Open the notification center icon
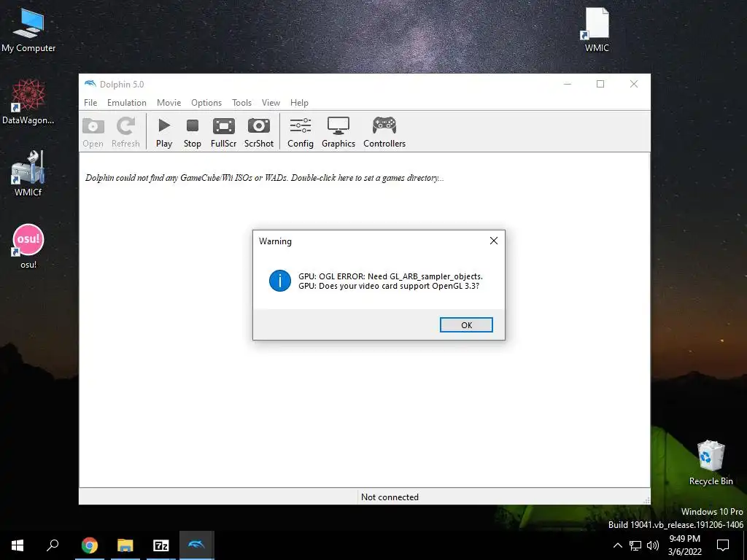This screenshot has width=747, height=560. click(723, 545)
